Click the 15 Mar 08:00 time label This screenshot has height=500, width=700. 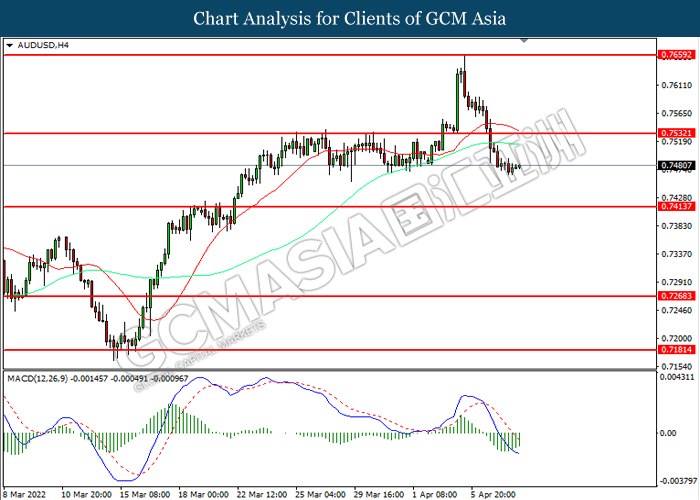pyautogui.click(x=145, y=495)
